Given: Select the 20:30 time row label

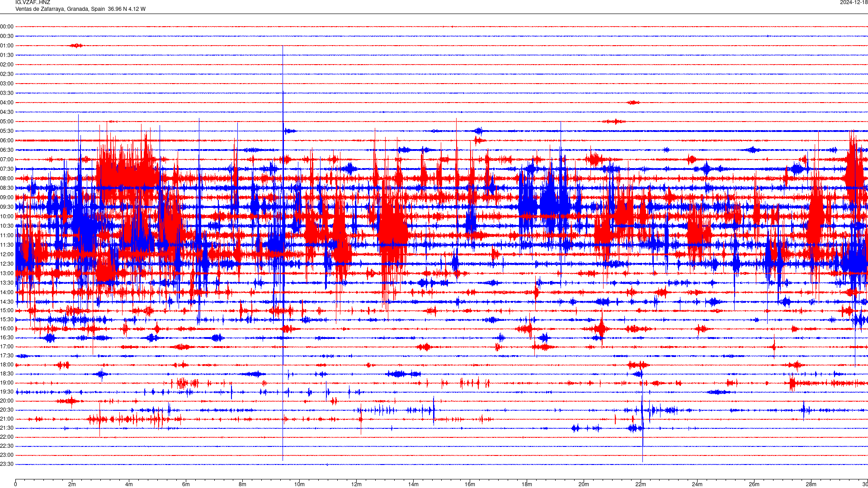Looking at the screenshot, I should pos(7,410).
